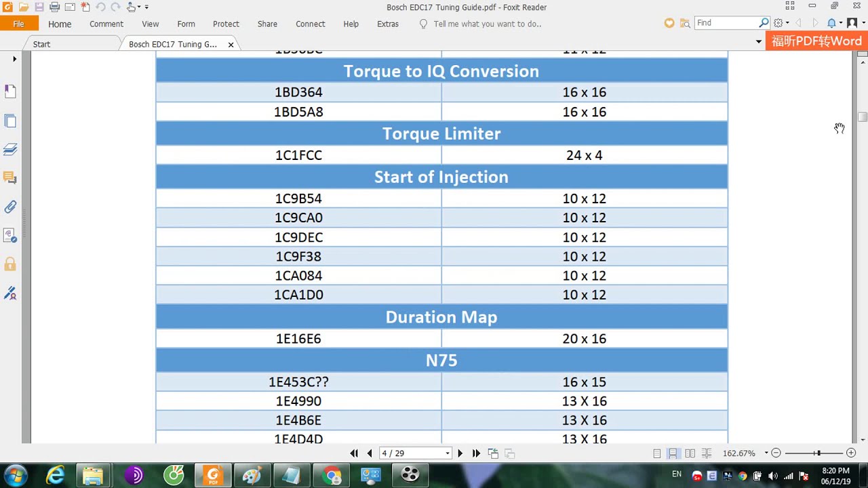Open the Protect ribbon tab

tap(226, 24)
